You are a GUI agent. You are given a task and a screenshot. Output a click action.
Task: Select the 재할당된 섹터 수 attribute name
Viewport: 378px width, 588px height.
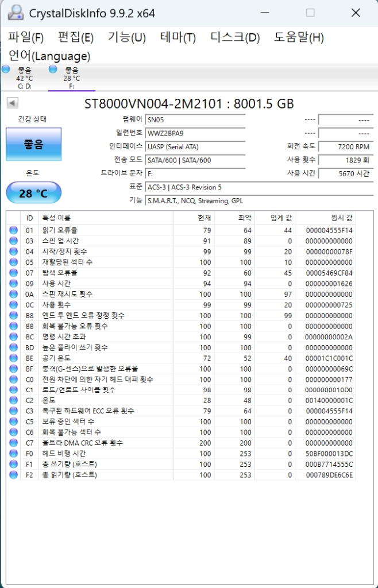click(x=67, y=262)
